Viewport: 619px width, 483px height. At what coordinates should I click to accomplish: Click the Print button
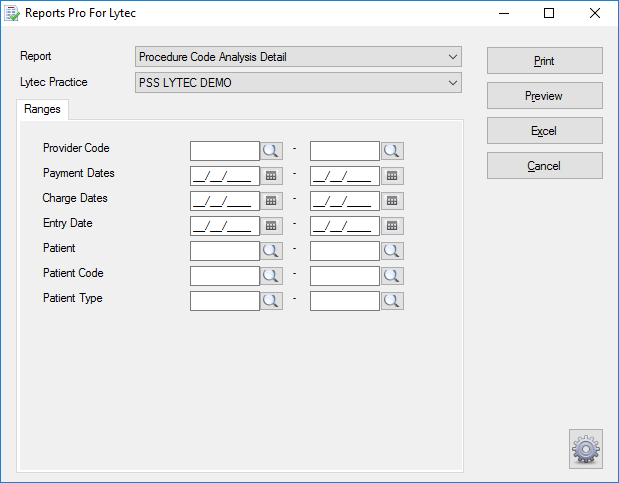(x=545, y=61)
